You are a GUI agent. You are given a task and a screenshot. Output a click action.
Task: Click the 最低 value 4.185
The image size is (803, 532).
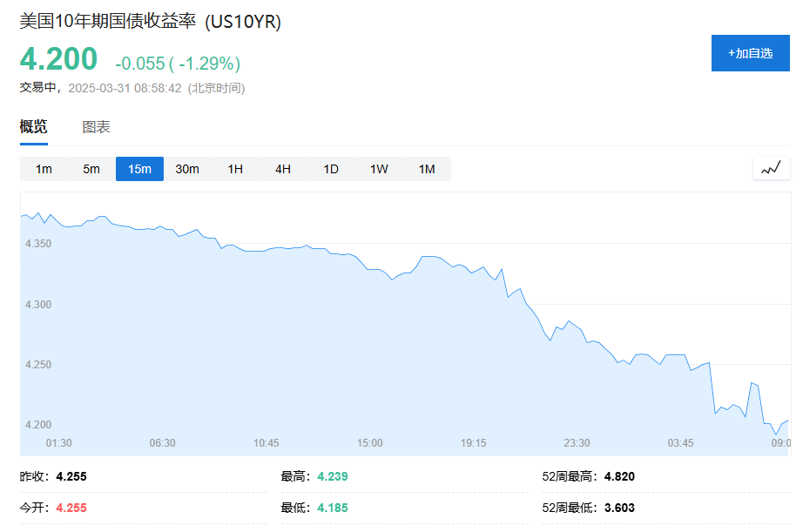pyautogui.click(x=333, y=508)
